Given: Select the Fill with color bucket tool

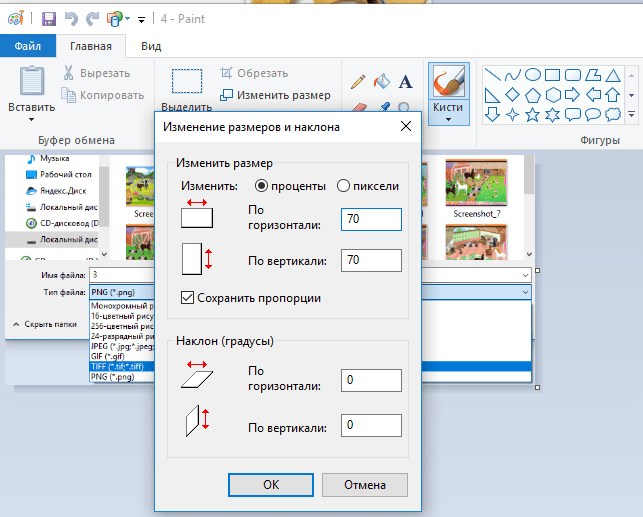Looking at the screenshot, I should coord(381,81).
